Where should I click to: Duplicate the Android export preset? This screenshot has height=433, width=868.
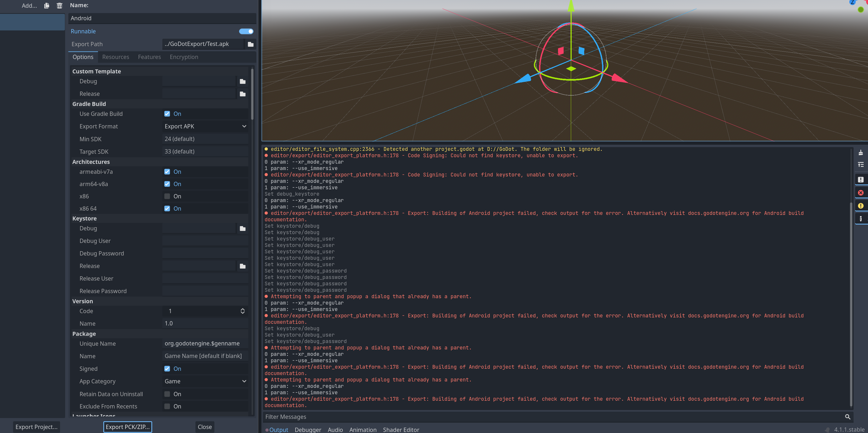coord(46,6)
